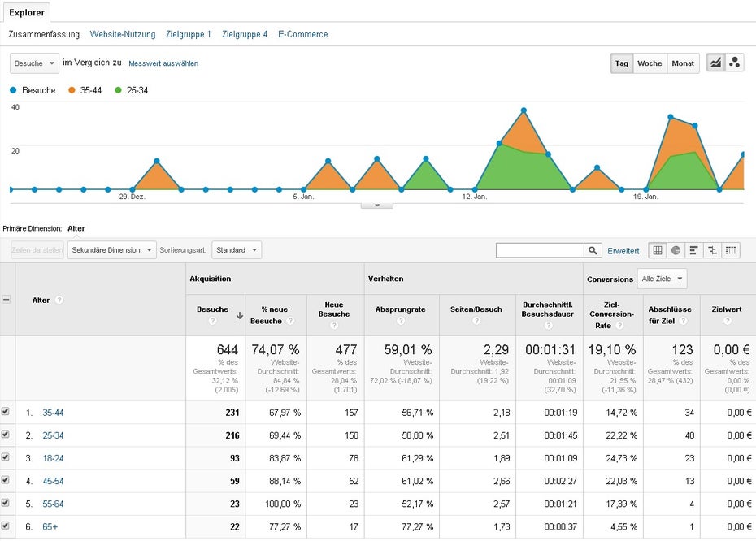Select the pivot table view icon
Image resolution: width=756 pixels, height=541 pixels.
(731, 250)
